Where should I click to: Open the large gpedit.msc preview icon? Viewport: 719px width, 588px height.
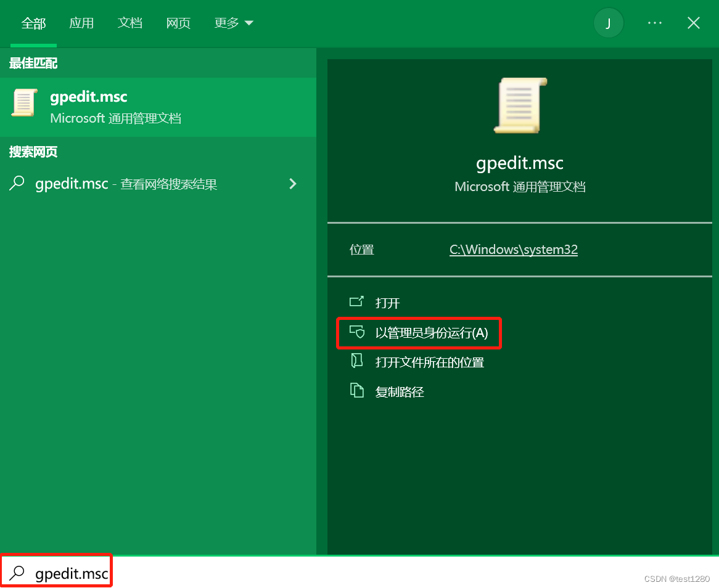coord(519,105)
